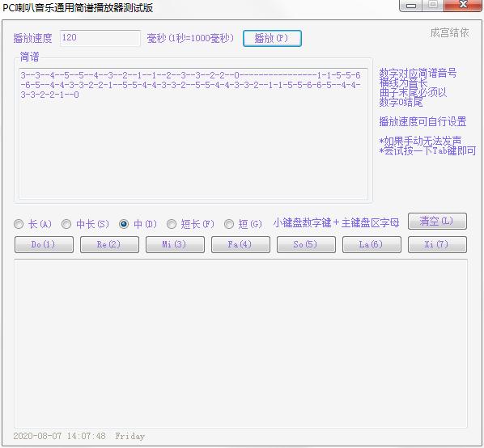Viewport: 484px width, 448px height.
Task: Play the Do(1) note button
Action: point(44,245)
